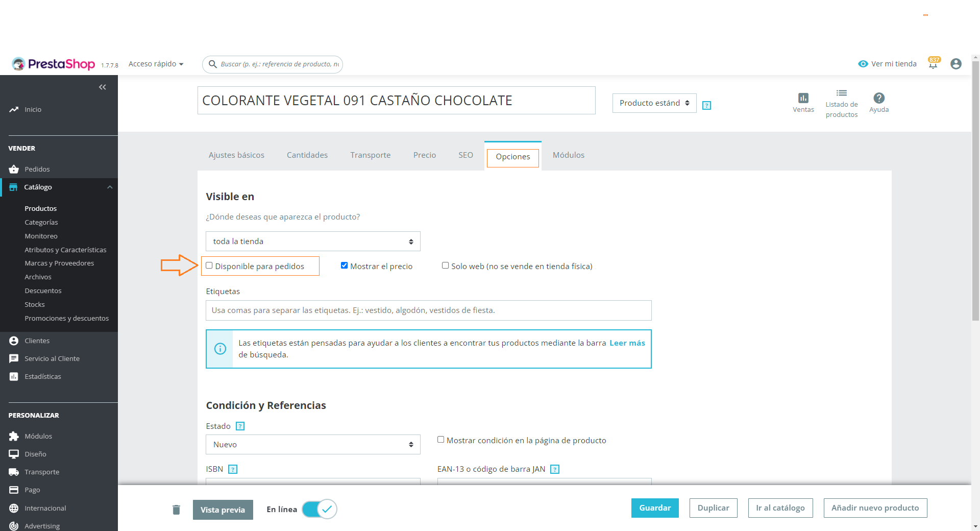Image resolution: width=980 pixels, height=531 pixels.
Task: Check Mostrar condición en la página checkbox
Action: [x=441, y=440]
